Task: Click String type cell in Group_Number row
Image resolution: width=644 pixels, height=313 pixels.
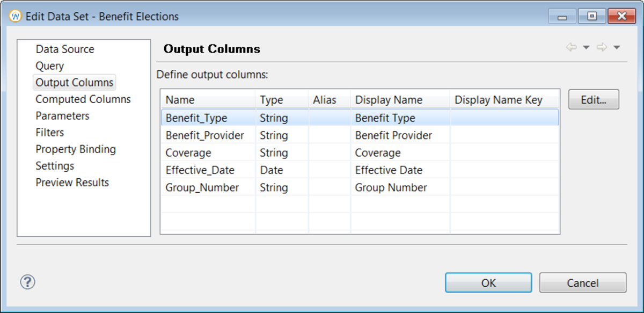Action: pos(282,187)
